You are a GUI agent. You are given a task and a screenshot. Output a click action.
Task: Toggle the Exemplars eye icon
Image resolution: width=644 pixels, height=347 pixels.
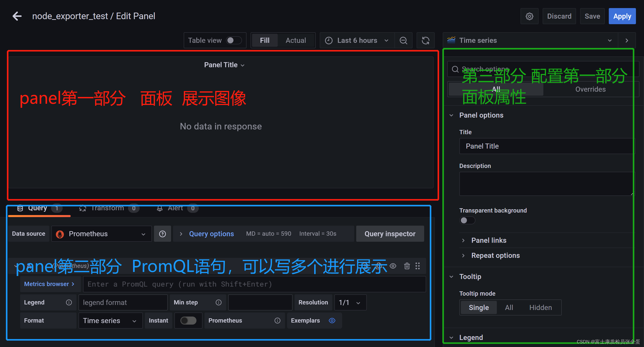point(332,320)
